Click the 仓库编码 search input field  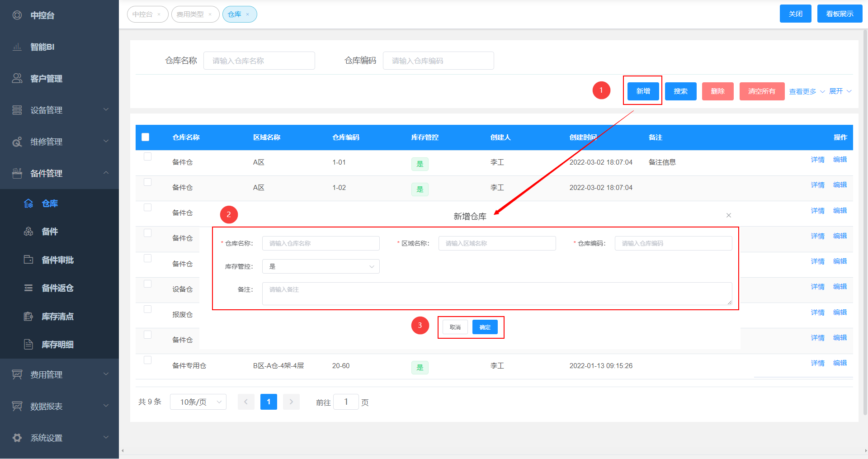click(438, 61)
